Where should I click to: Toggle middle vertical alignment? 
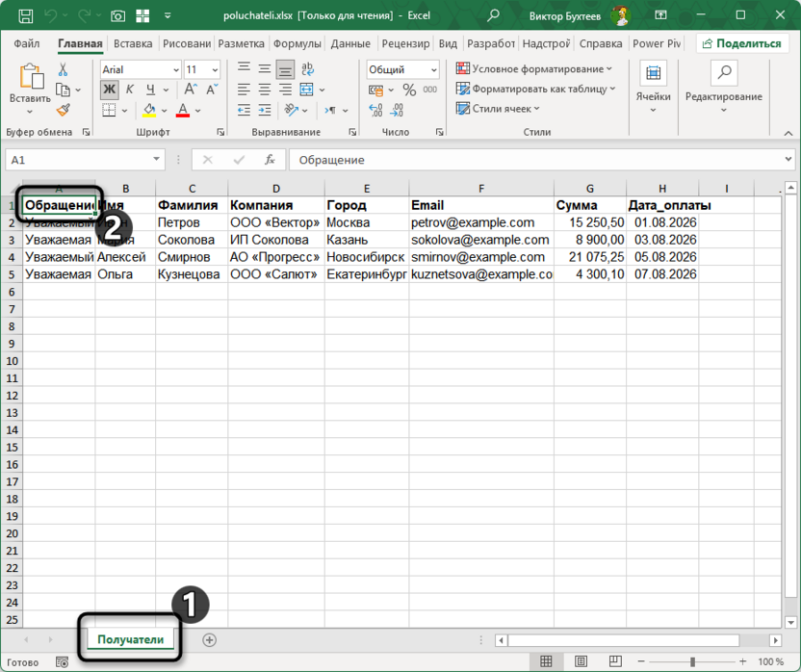(x=264, y=68)
